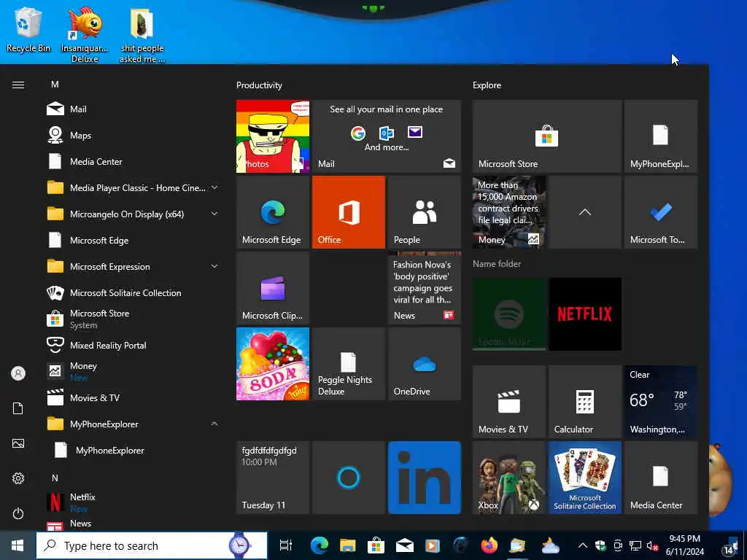747x560 pixels.
Task: Open Pictures shortcut in Start sidebar
Action: pos(18,443)
